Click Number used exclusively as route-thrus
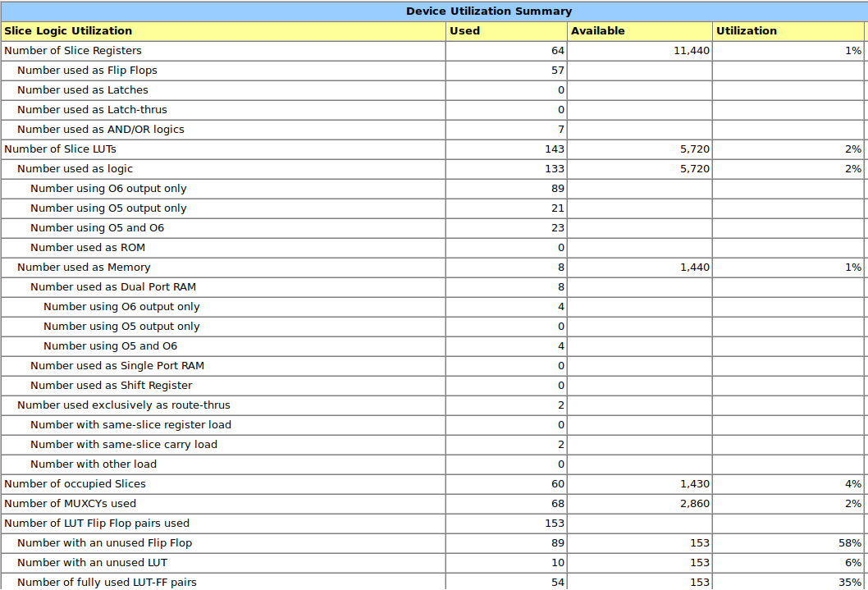 (124, 405)
